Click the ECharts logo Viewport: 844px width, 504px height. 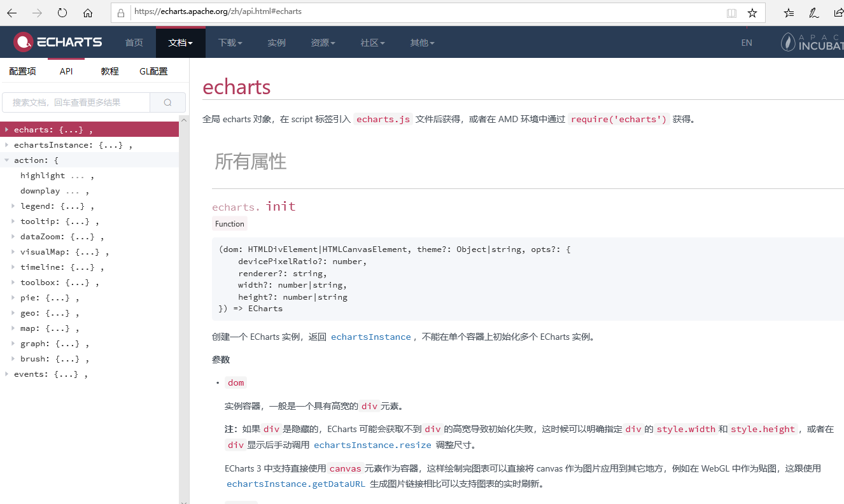click(x=58, y=43)
